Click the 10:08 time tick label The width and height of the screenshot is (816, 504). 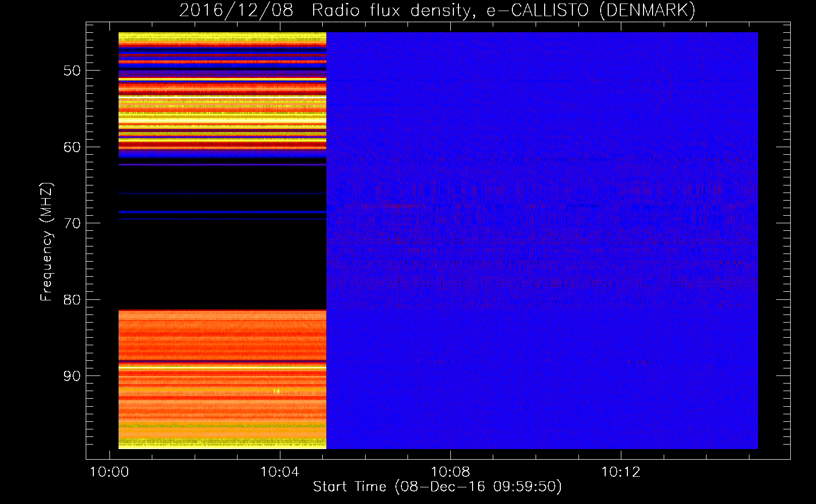(450, 472)
